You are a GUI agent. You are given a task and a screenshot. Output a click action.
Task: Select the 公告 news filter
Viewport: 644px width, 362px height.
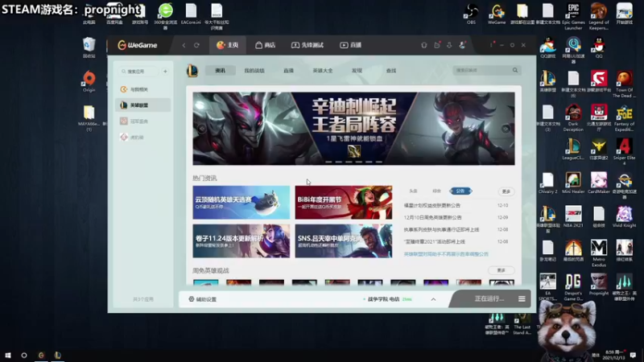(x=460, y=191)
